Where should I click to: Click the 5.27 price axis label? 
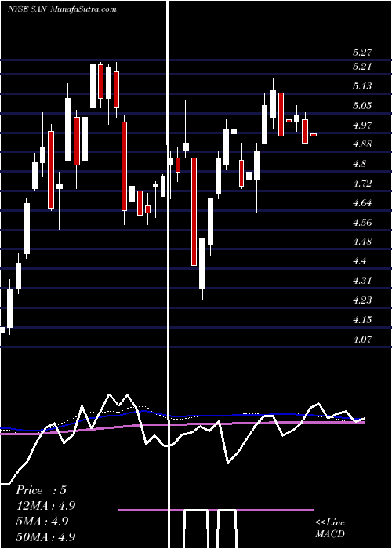[362, 53]
